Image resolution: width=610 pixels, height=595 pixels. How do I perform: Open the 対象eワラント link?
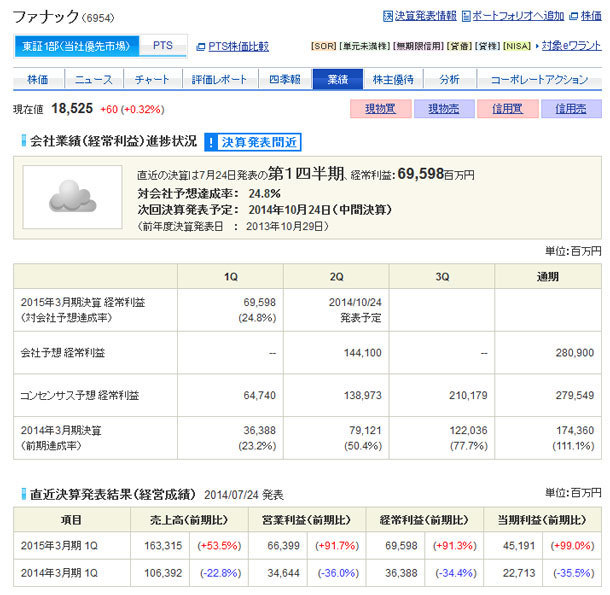click(571, 46)
